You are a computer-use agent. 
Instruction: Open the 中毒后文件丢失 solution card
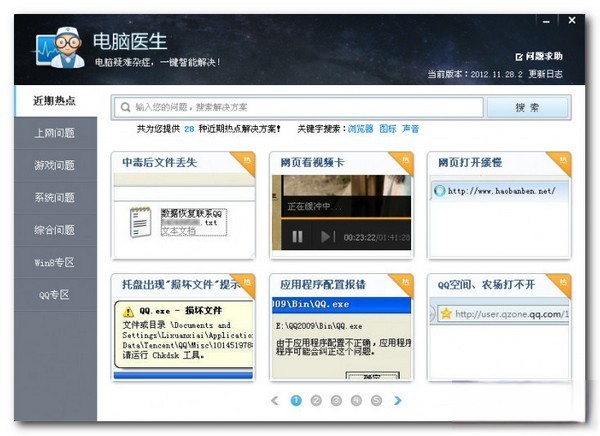tap(183, 205)
